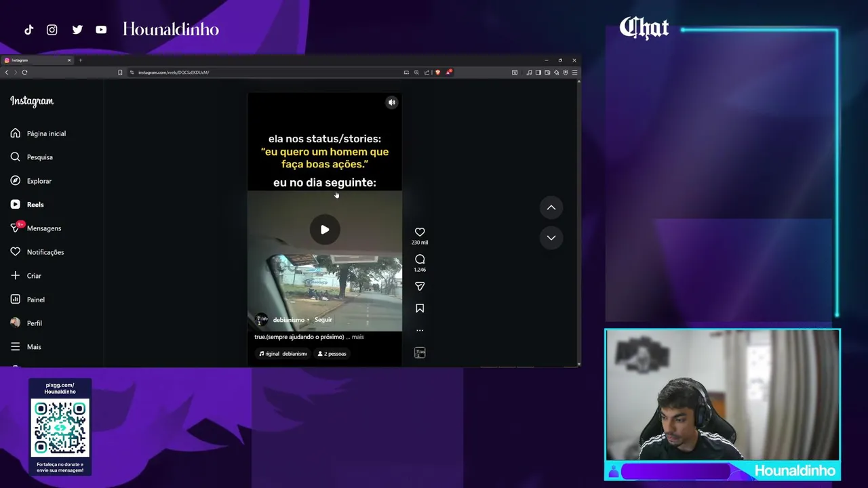Open Notificações in sidebar

(x=37, y=252)
